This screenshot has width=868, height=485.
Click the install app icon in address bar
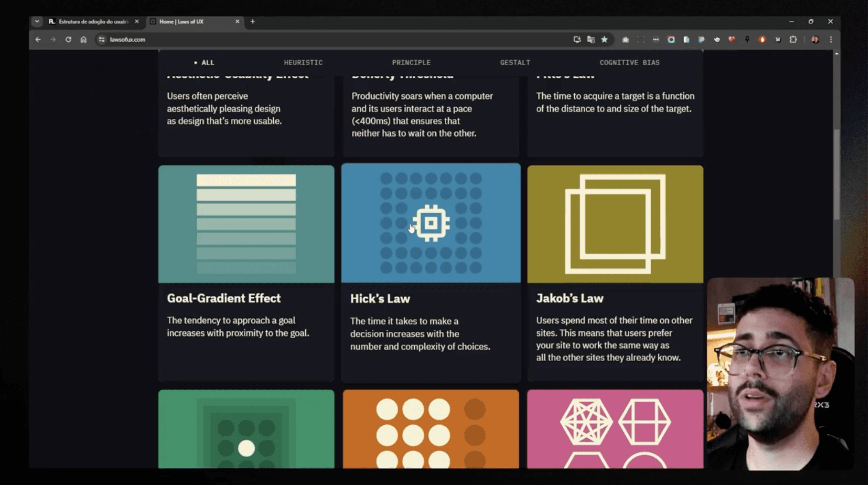pos(577,39)
